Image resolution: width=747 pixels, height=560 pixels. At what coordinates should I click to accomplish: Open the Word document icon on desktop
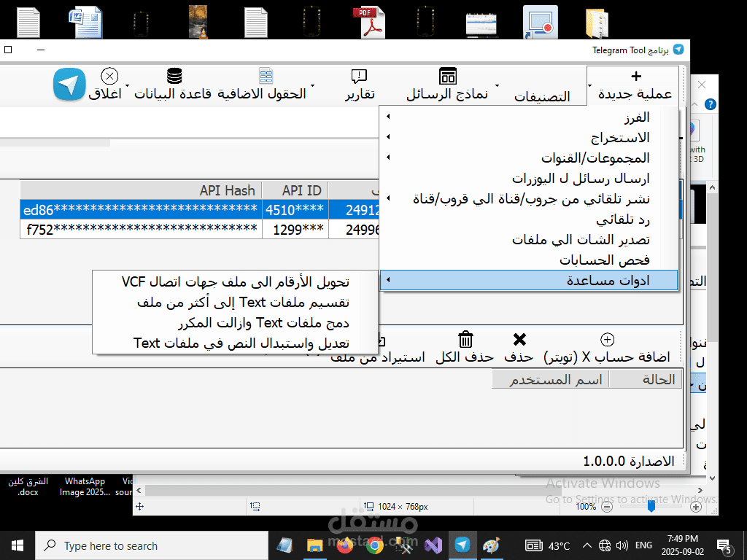[86, 22]
